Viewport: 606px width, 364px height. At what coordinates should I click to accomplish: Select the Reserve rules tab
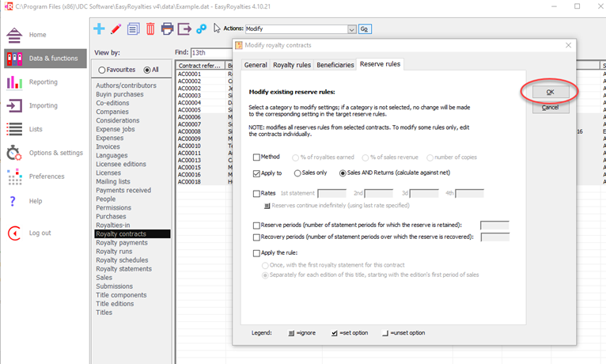tap(380, 64)
